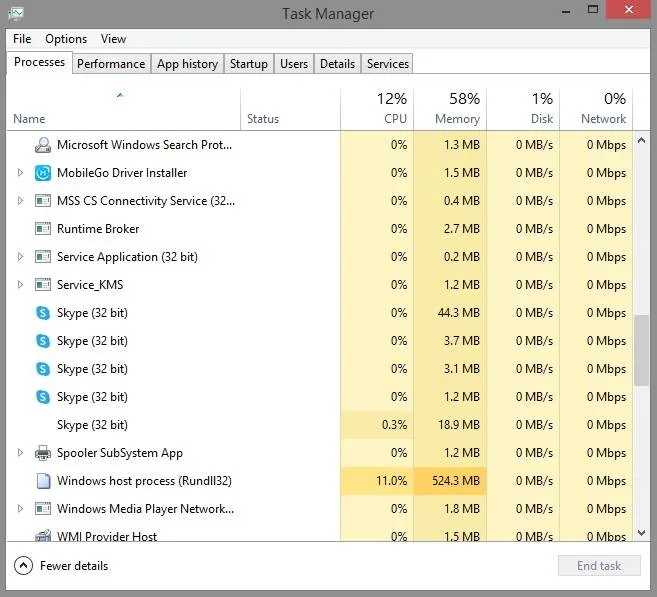657x597 pixels.
Task: Switch to the App history tab
Action: tap(187, 64)
